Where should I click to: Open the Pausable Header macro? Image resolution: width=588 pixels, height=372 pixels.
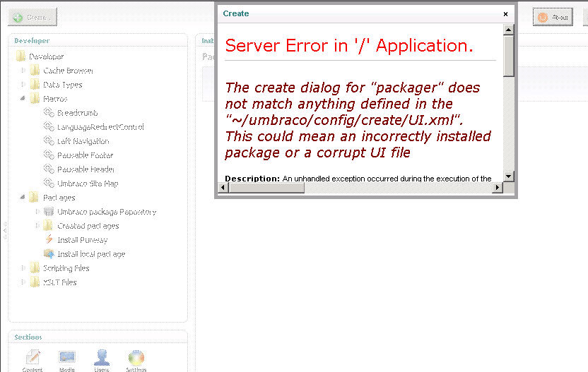click(86, 169)
